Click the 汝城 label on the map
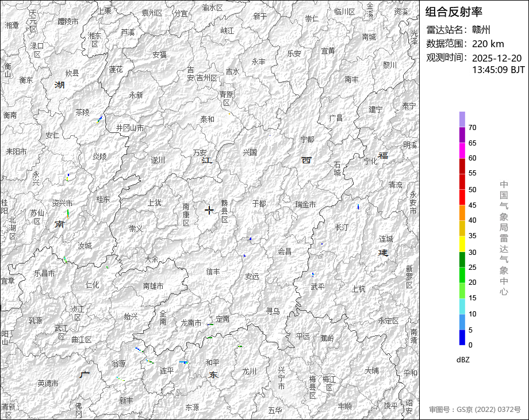This screenshot has width=529, height=420. click(85, 246)
